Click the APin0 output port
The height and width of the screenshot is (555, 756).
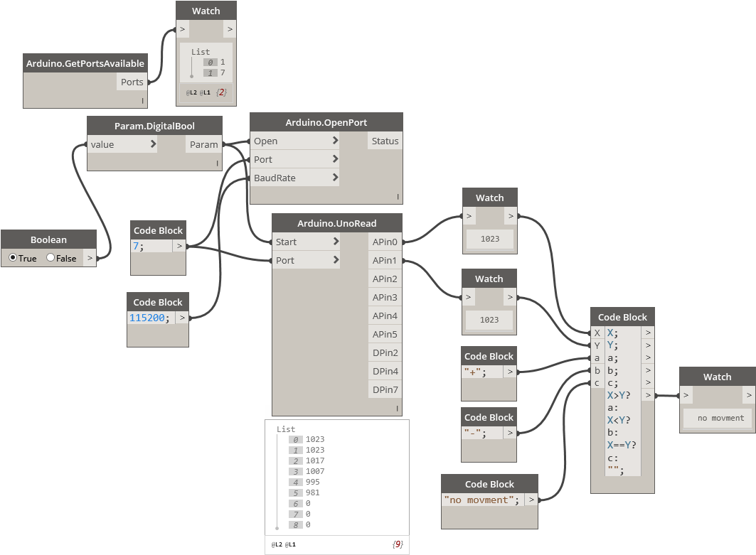click(x=385, y=242)
